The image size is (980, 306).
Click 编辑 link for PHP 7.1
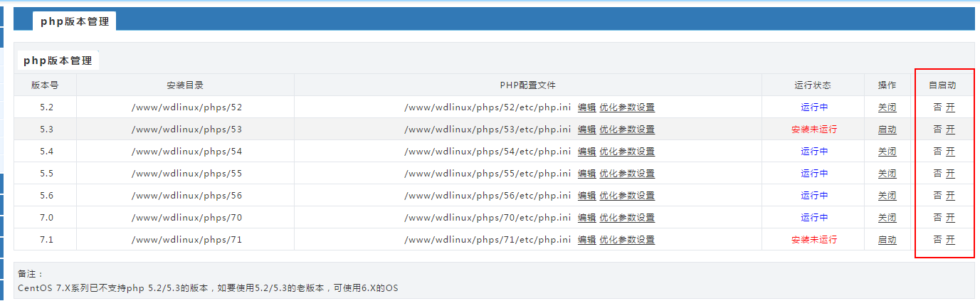tap(586, 240)
